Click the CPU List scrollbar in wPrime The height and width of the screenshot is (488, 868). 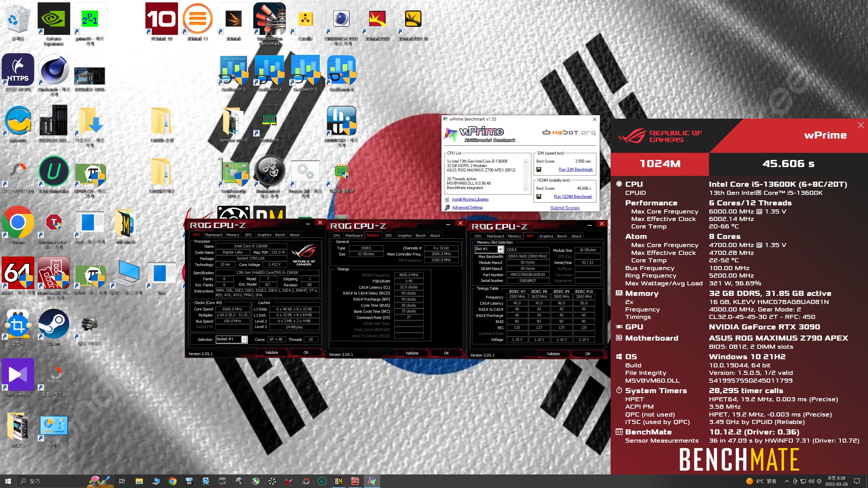point(526,176)
